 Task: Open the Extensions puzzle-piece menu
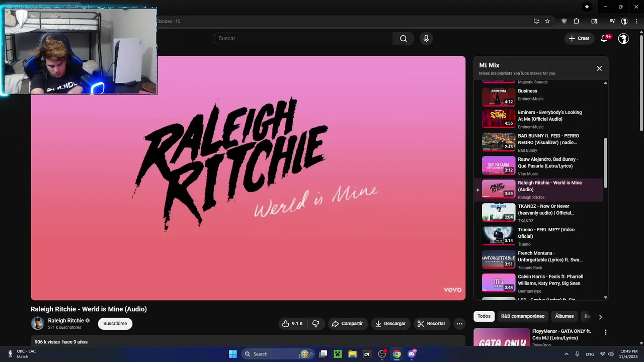pos(577,21)
